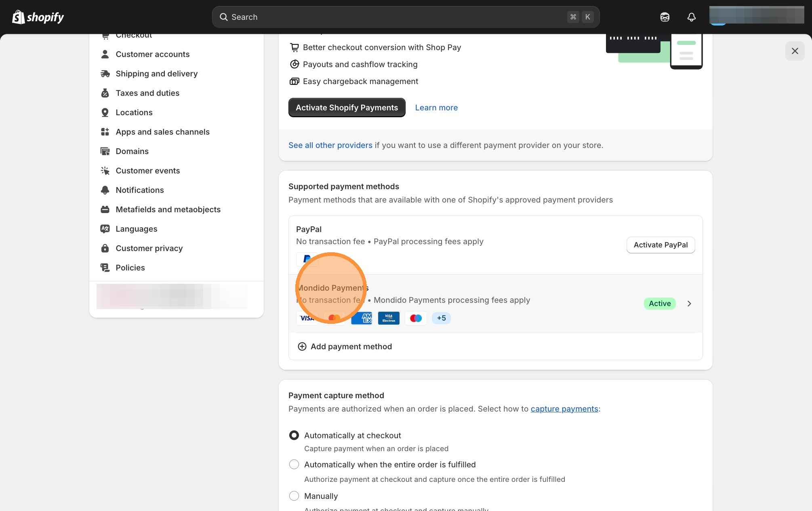The image size is (812, 511).
Task: Click Activate PayPal button
Action: tap(661, 245)
